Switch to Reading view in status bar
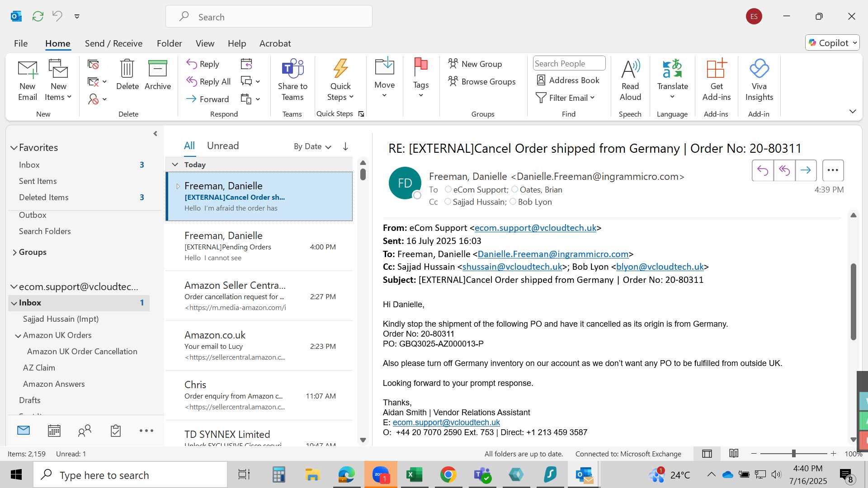The height and width of the screenshot is (488, 868). tap(734, 453)
